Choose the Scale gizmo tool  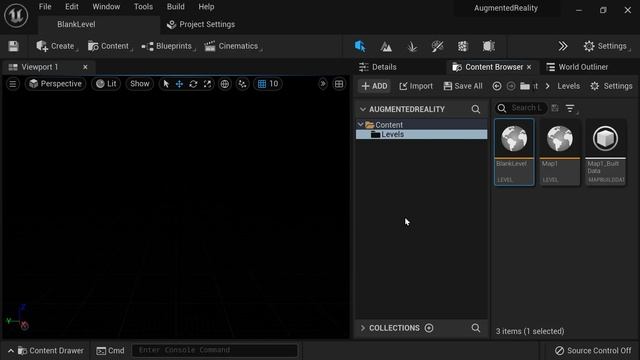coord(207,84)
